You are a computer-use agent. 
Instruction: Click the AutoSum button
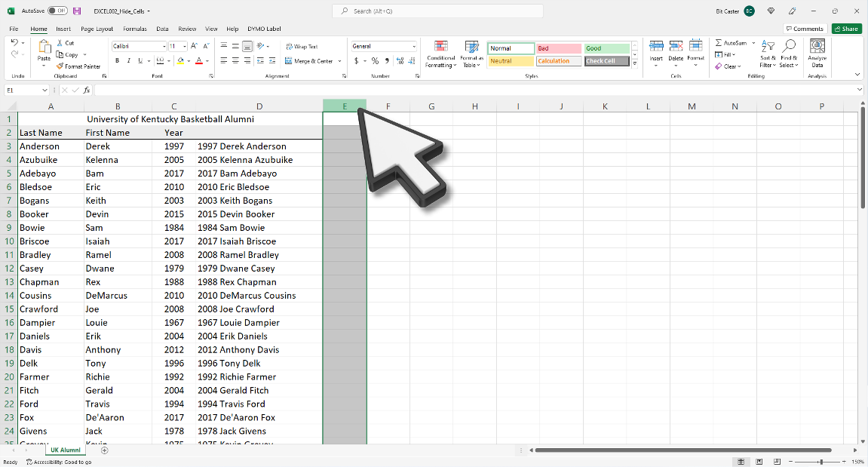(731, 43)
